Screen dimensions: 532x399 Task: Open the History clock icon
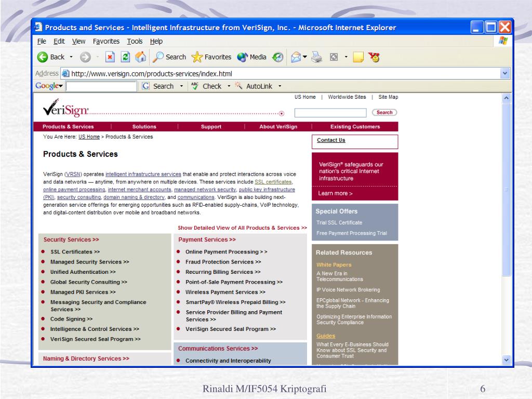[278, 57]
